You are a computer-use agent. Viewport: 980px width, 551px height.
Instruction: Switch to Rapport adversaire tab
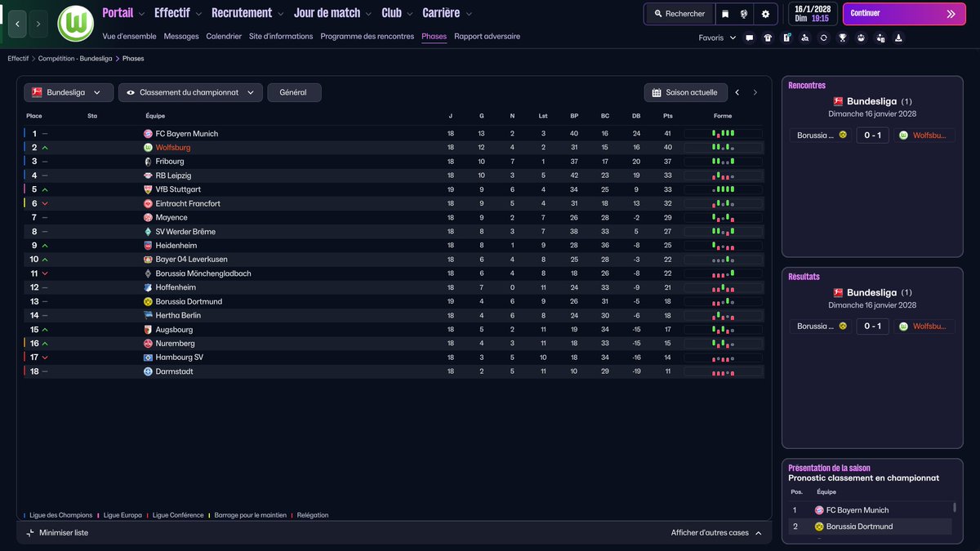pyautogui.click(x=487, y=37)
